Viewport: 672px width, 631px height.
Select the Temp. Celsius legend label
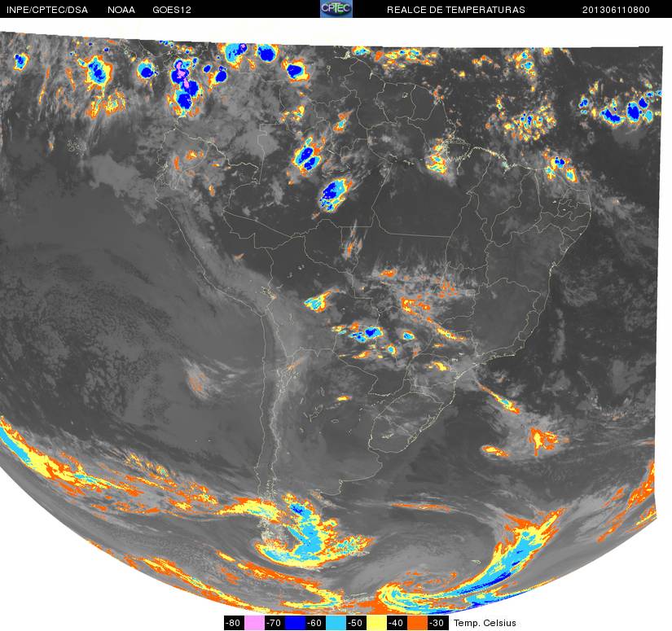[x=485, y=623]
